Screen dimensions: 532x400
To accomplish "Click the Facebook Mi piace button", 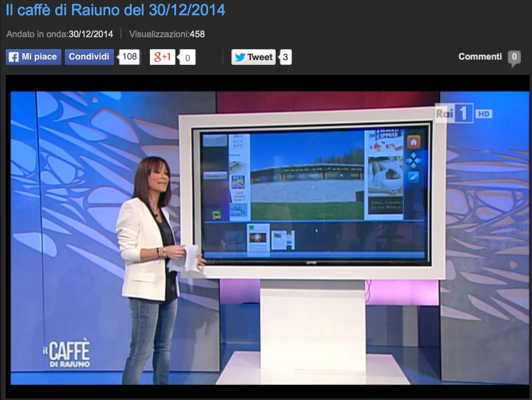I will [33, 57].
